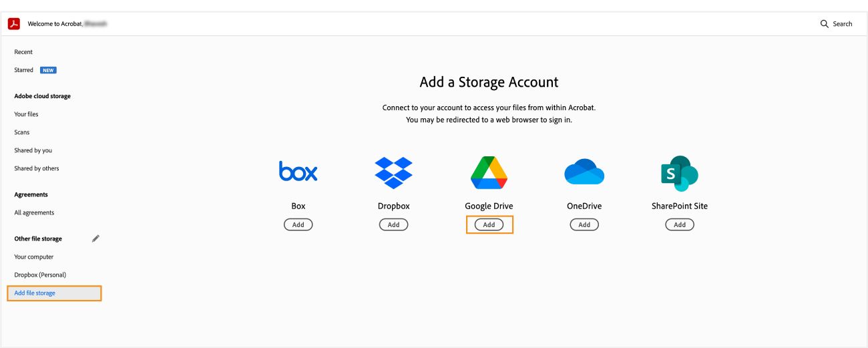868x348 pixels.
Task: Add a OneDrive storage account
Action: pyautogui.click(x=584, y=224)
